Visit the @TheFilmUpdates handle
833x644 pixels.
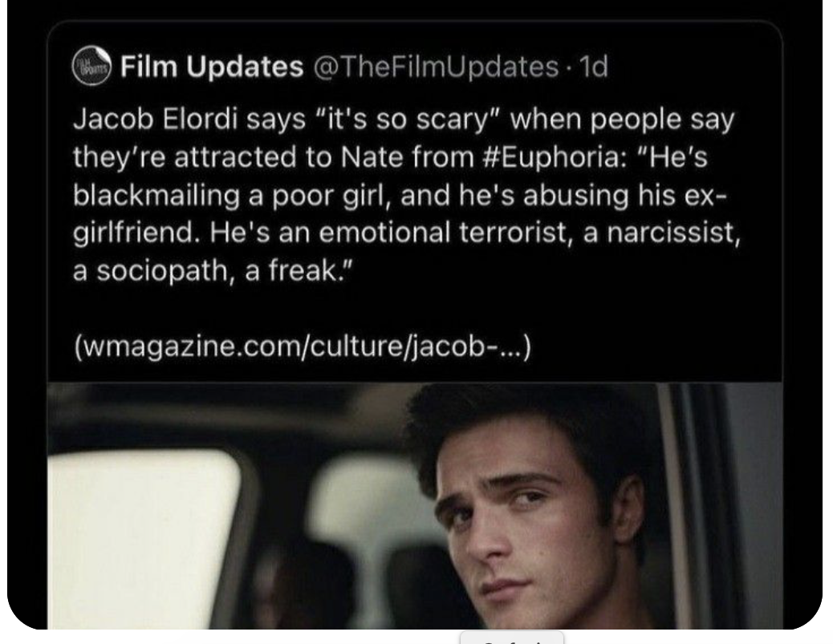tap(437, 67)
